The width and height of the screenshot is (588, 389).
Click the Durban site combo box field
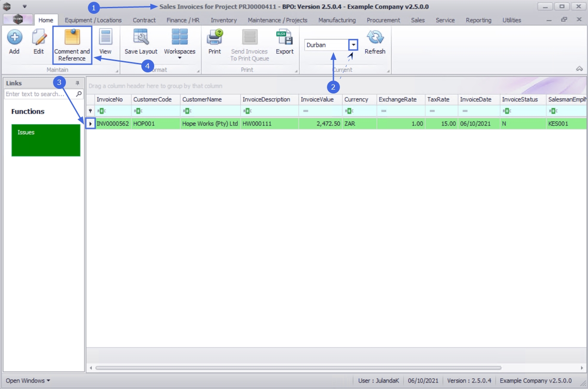pyautogui.click(x=327, y=45)
